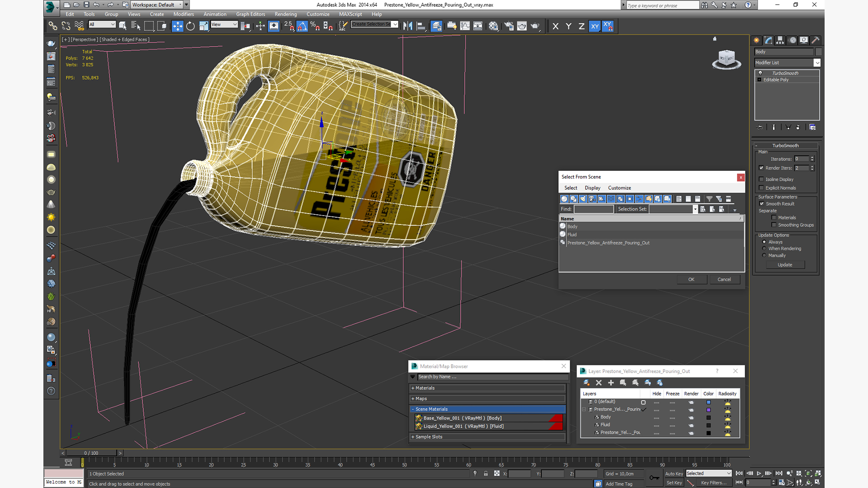Screen dimensions: 868x488
Task: Restrict transform to the X axis
Action: [x=556, y=26]
